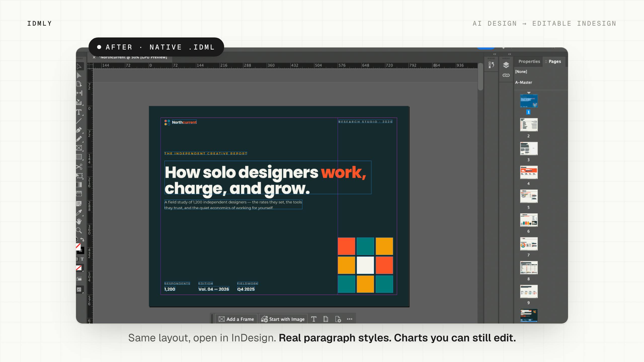This screenshot has height=362, width=644.
Task: Set formatting to affect text
Action: tap(82, 259)
